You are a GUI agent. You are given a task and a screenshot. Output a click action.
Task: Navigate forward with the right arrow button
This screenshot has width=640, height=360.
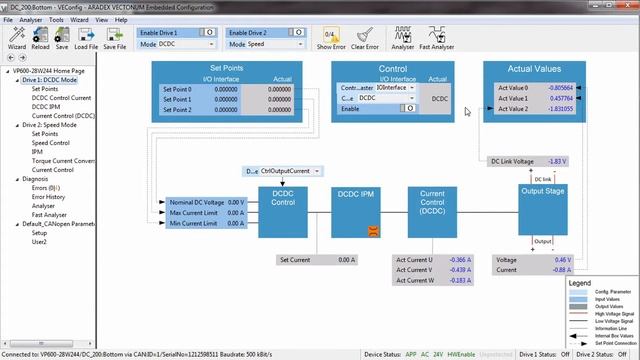[22, 58]
